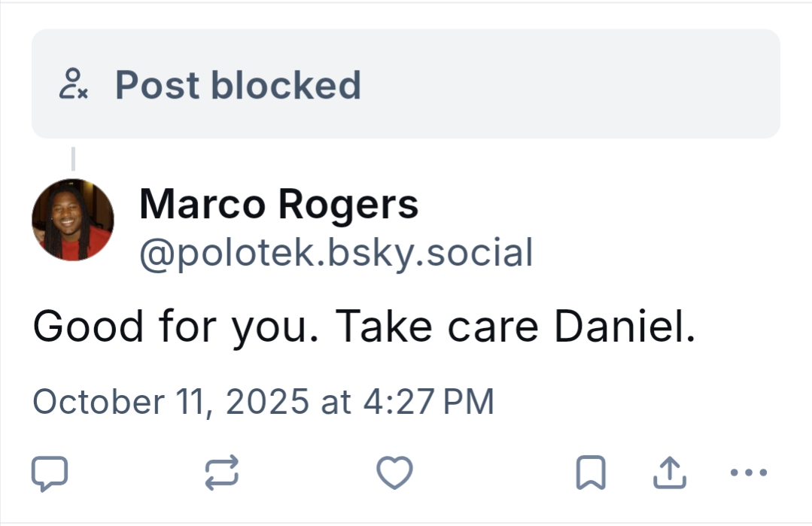Open the share options for this post

tap(668, 473)
